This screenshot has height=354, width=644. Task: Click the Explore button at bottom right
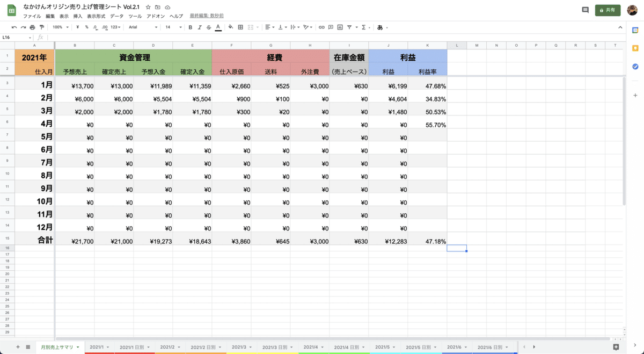(616, 347)
